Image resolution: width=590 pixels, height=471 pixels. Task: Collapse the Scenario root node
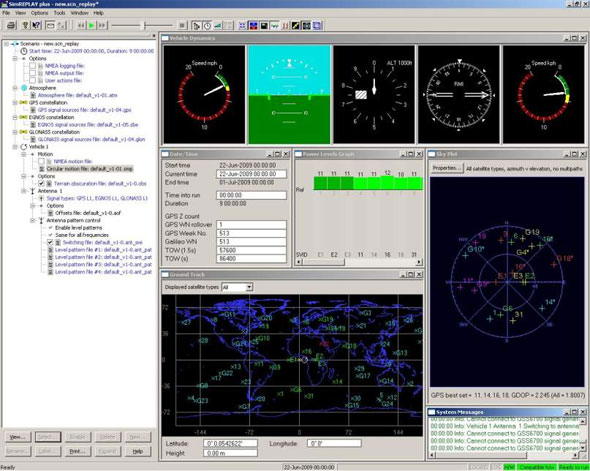(x=6, y=44)
